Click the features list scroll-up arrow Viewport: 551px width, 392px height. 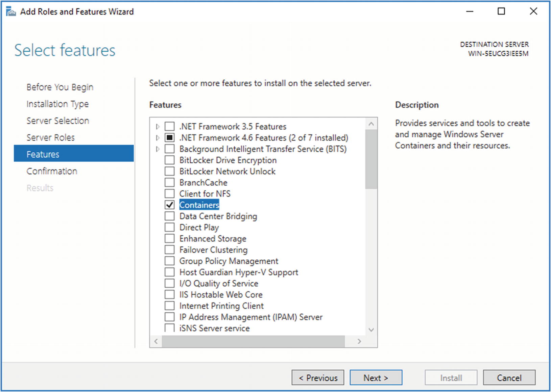point(371,124)
